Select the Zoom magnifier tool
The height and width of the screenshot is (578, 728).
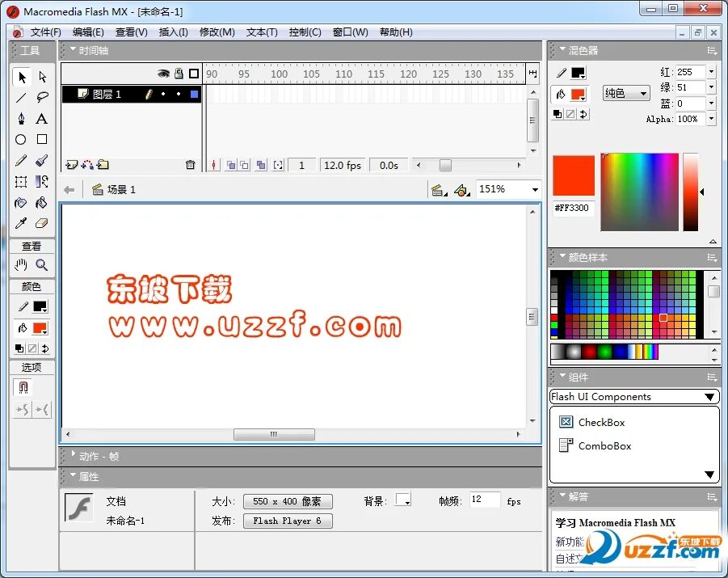pyautogui.click(x=42, y=265)
